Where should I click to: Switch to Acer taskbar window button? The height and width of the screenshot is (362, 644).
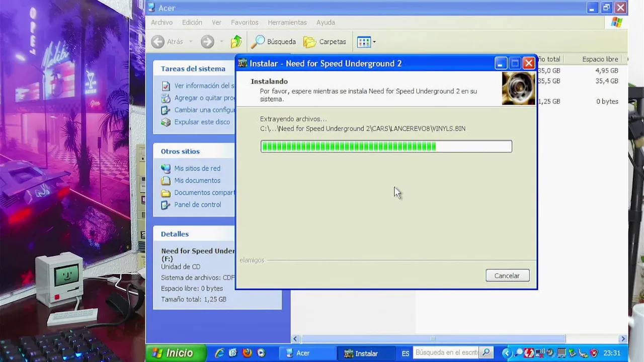pyautogui.click(x=307, y=353)
